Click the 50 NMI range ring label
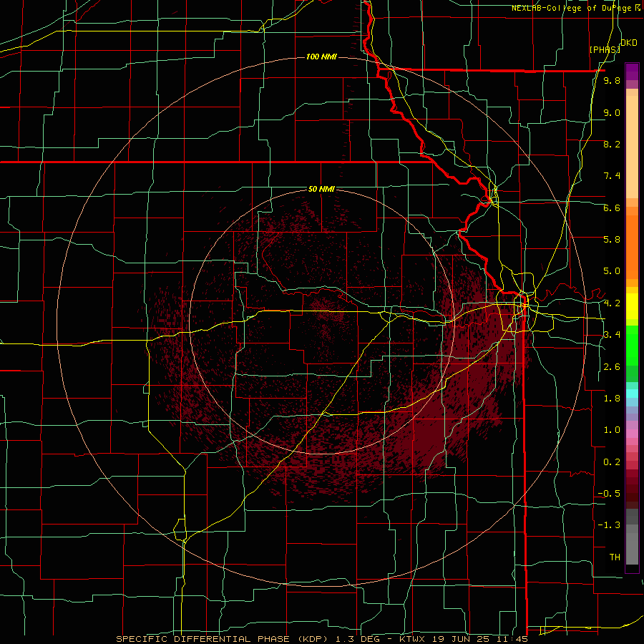This screenshot has width=644, height=644. (321, 189)
